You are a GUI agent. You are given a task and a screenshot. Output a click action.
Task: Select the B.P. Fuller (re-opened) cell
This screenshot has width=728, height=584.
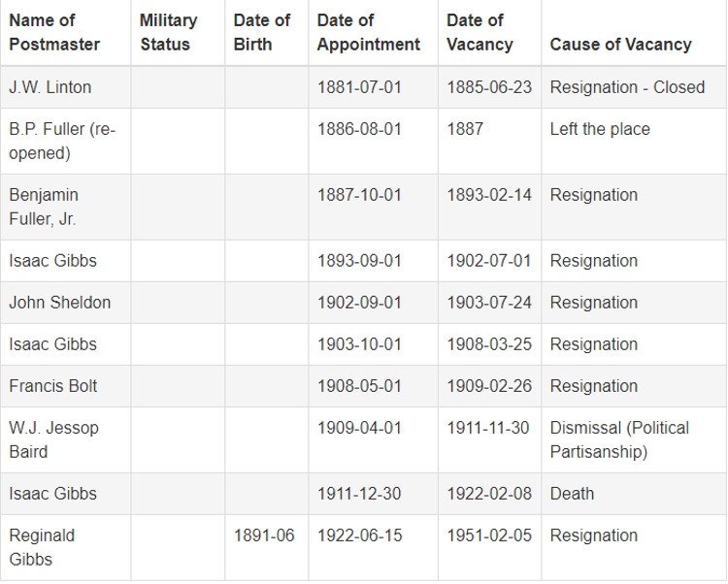65,141
